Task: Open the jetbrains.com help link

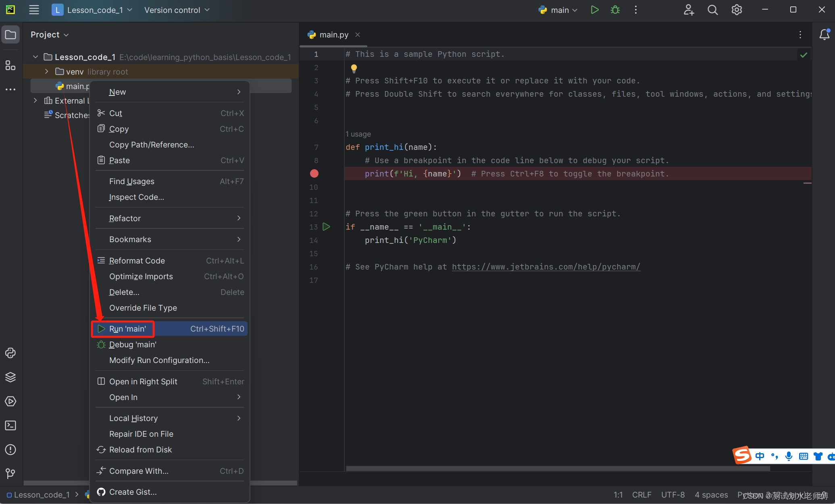Action: [546, 267]
